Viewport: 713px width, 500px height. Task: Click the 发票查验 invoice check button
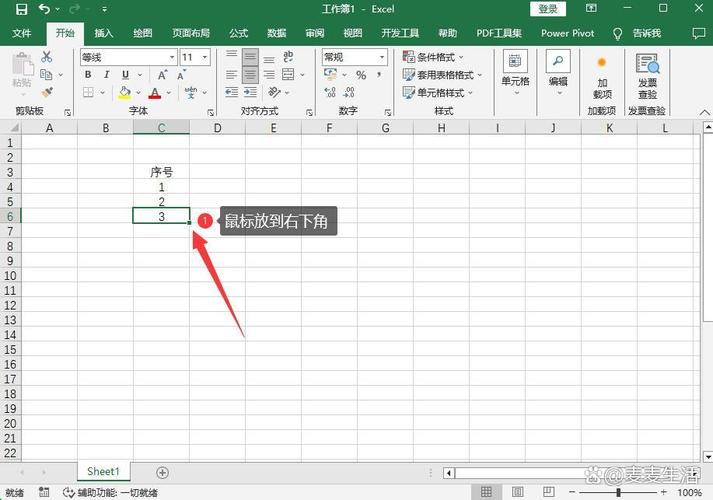point(647,77)
